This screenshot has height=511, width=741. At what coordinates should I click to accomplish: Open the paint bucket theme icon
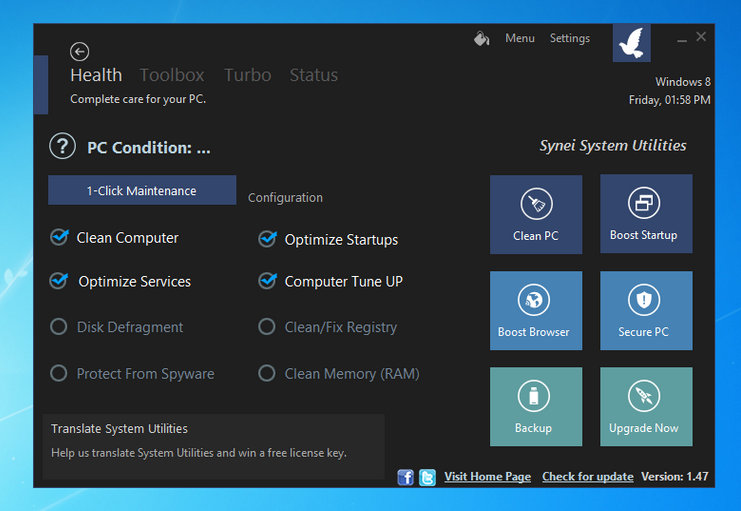tap(482, 38)
